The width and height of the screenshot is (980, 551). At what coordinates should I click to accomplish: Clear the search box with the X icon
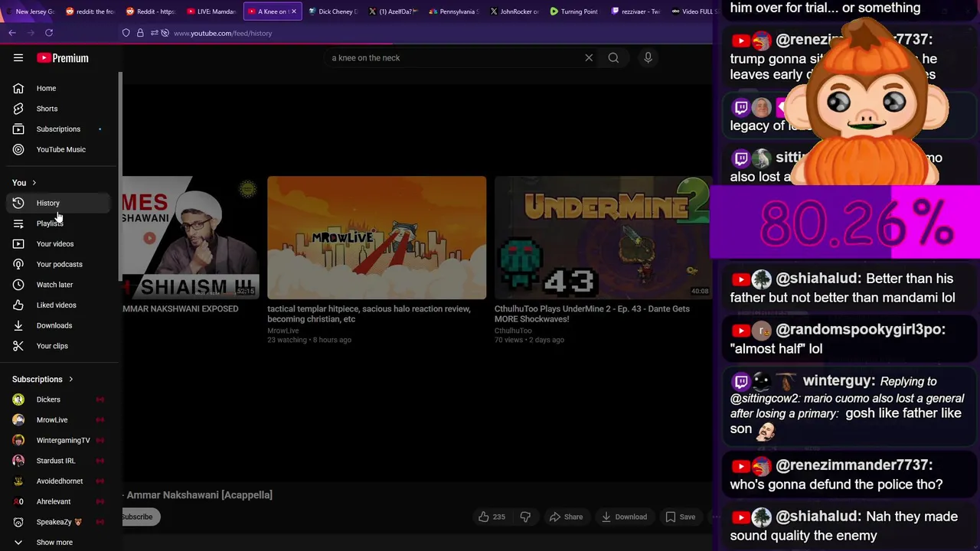tap(589, 57)
